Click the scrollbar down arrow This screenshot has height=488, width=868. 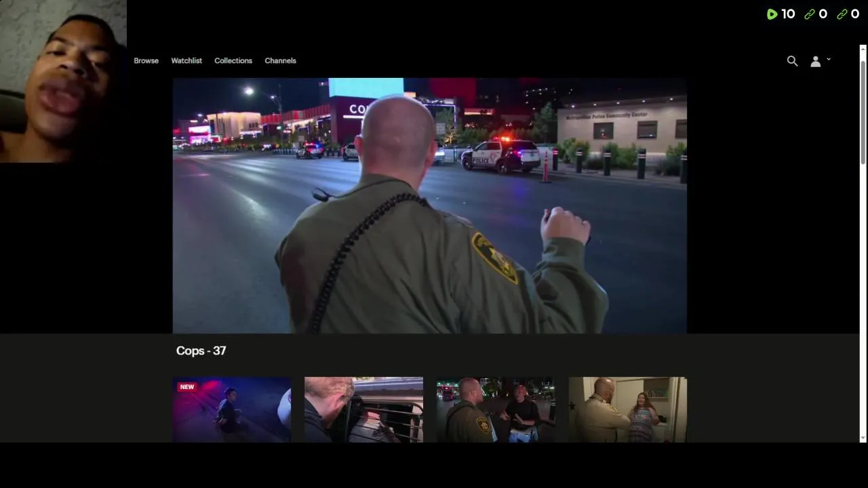click(863, 439)
